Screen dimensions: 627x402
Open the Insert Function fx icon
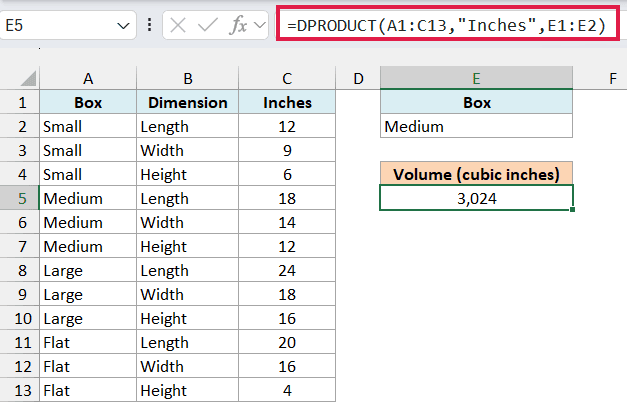point(239,26)
